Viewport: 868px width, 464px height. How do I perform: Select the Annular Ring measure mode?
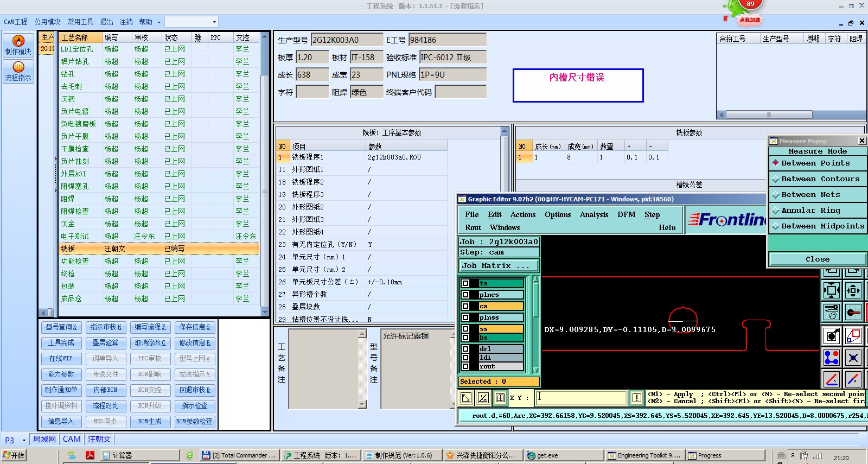point(818,210)
